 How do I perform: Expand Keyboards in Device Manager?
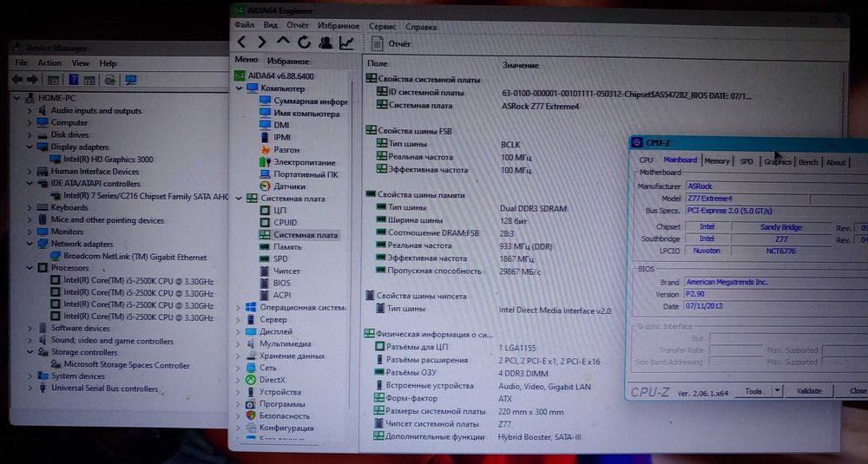30,208
